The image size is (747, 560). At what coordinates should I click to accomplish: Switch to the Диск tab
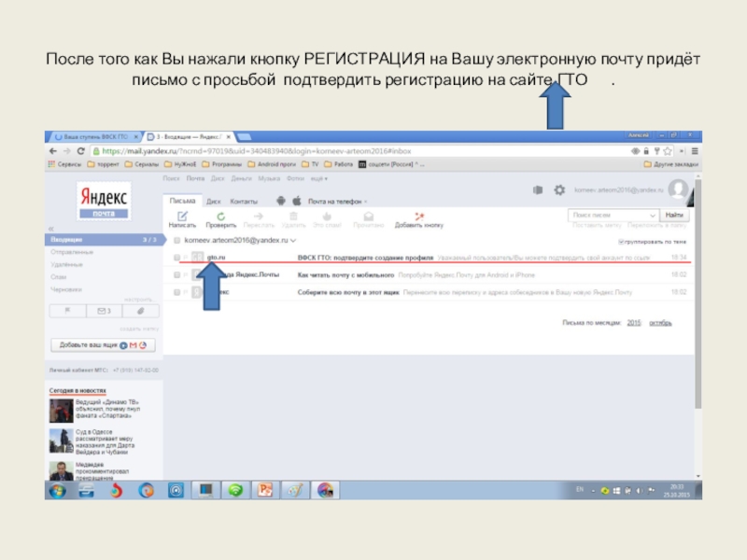[213, 201]
